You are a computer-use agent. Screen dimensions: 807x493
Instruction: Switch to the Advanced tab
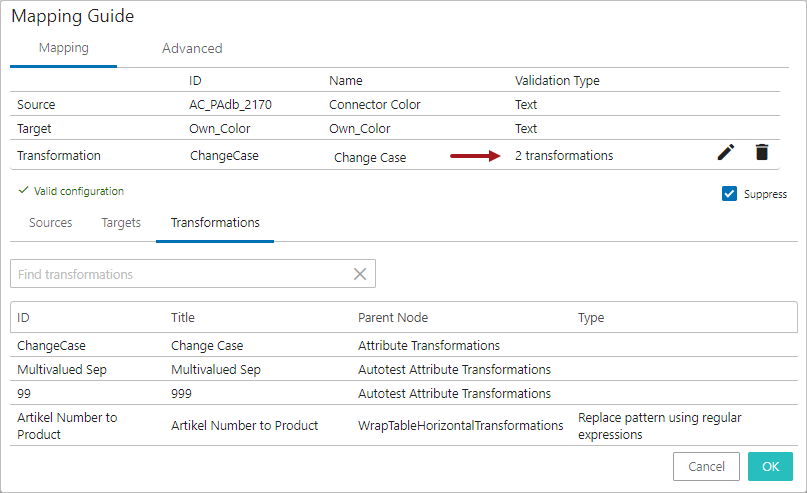(192, 48)
